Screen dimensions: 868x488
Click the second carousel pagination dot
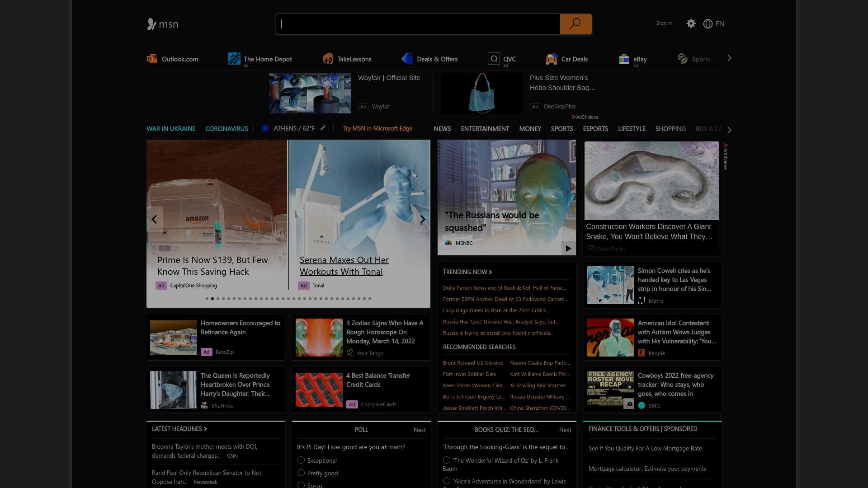212,299
